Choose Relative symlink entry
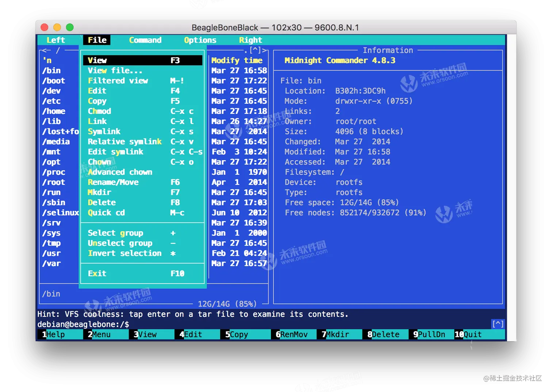Screen dimensions: 552x392 pyautogui.click(x=143, y=142)
